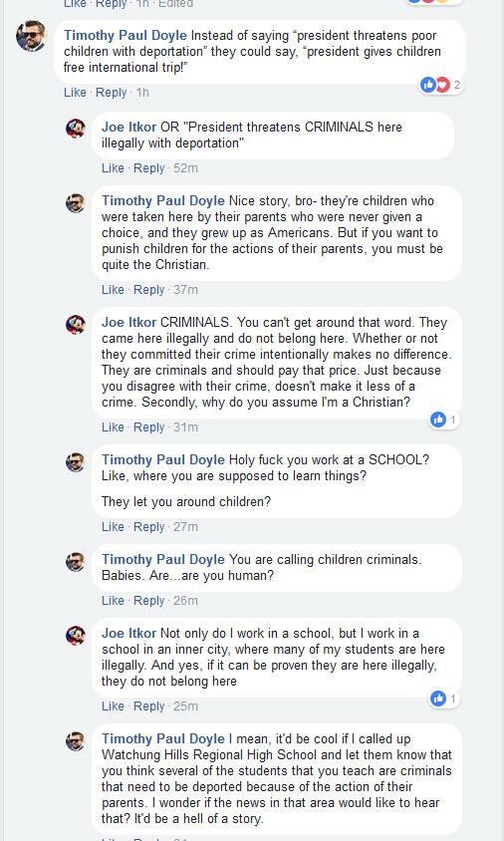Click Timothy's avatar beside 'You are calling children'
Screen dimensions: 504x841
pyautogui.click(x=76, y=562)
